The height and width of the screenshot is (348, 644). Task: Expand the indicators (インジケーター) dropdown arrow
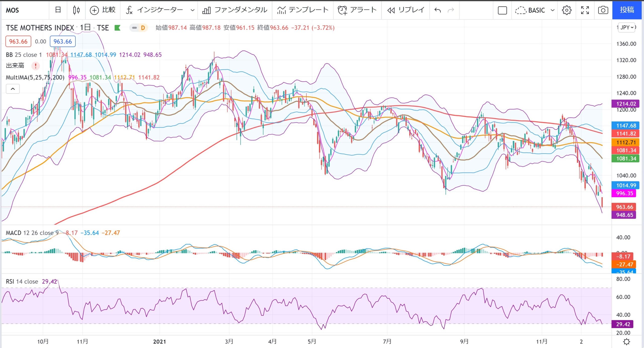point(192,10)
